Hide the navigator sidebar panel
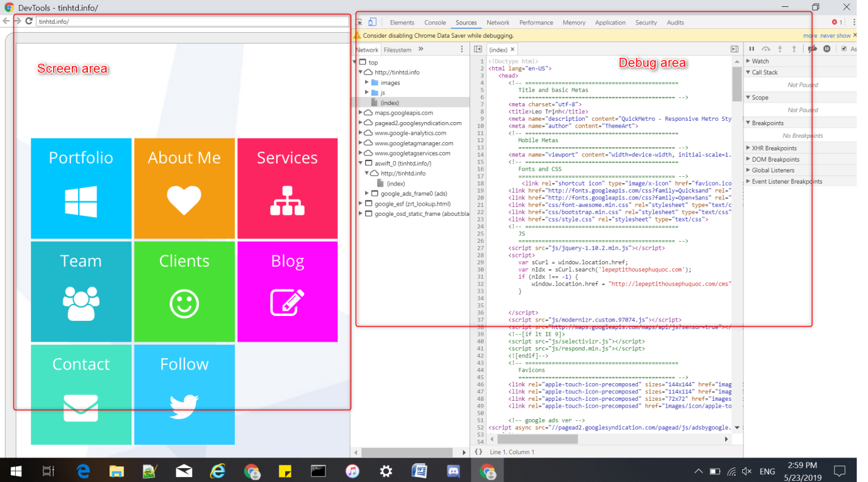Screen dimensions: 868x482 [x=478, y=49]
